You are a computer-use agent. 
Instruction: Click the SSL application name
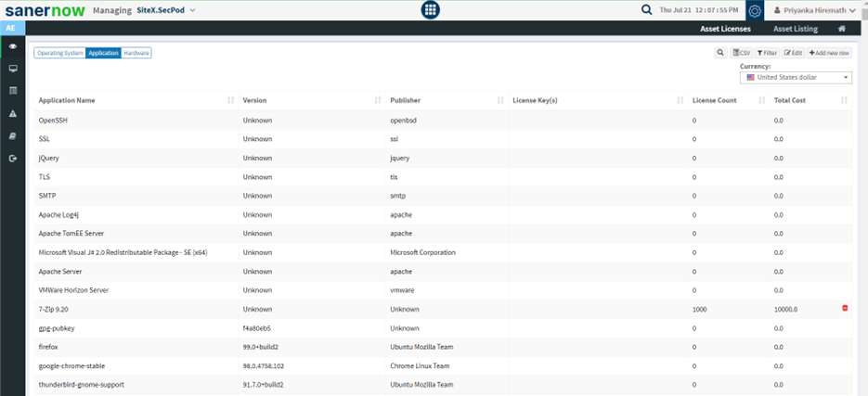click(44, 139)
